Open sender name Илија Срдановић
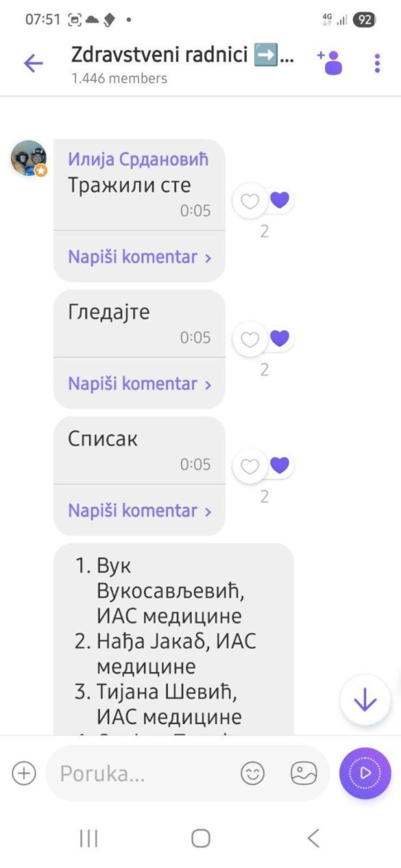The height and width of the screenshot is (868, 401). coord(138,159)
